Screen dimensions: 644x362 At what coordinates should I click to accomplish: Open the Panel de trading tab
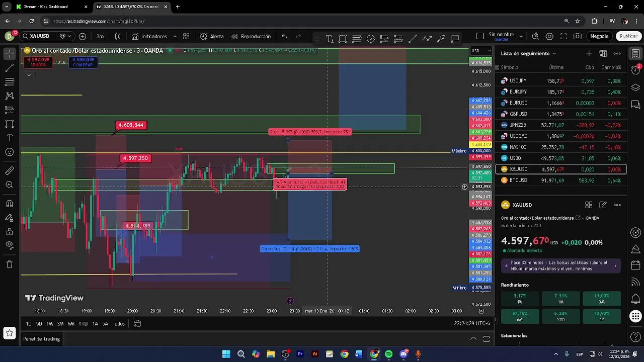41,339
